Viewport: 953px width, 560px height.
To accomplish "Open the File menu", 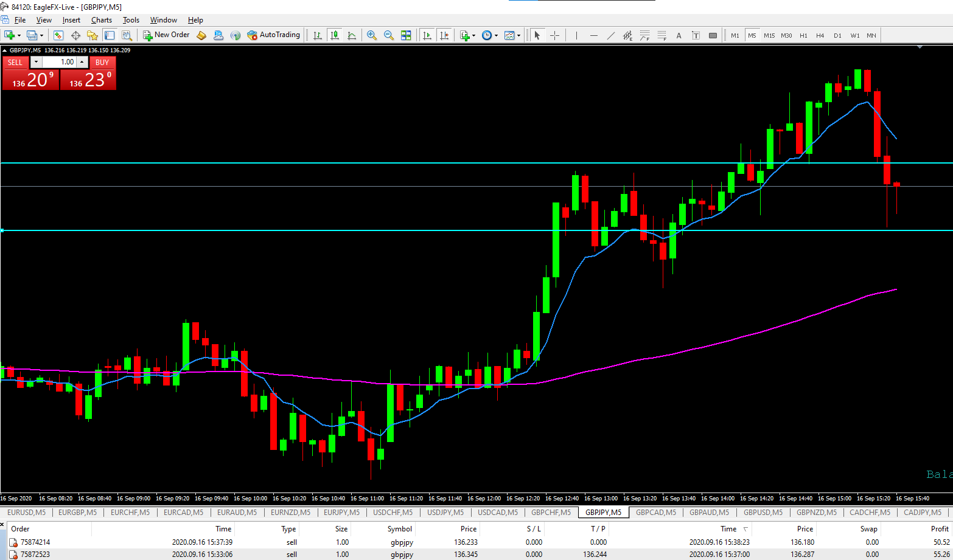I will (x=20, y=20).
